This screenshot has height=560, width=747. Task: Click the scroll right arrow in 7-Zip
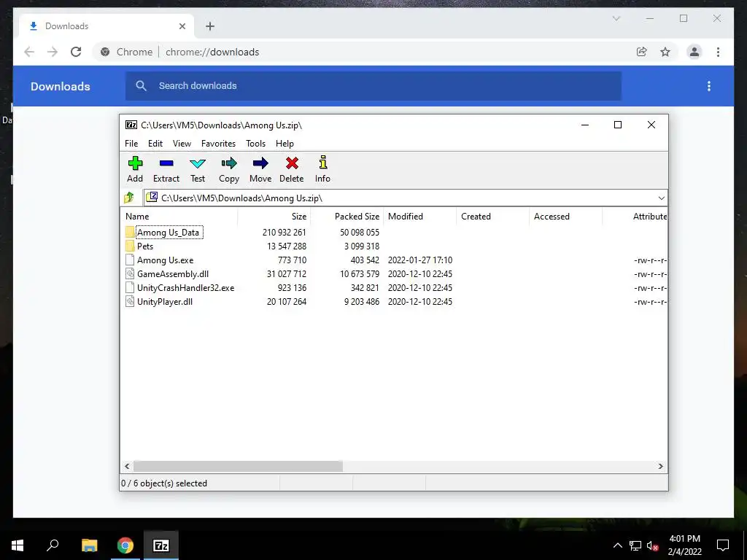click(661, 466)
